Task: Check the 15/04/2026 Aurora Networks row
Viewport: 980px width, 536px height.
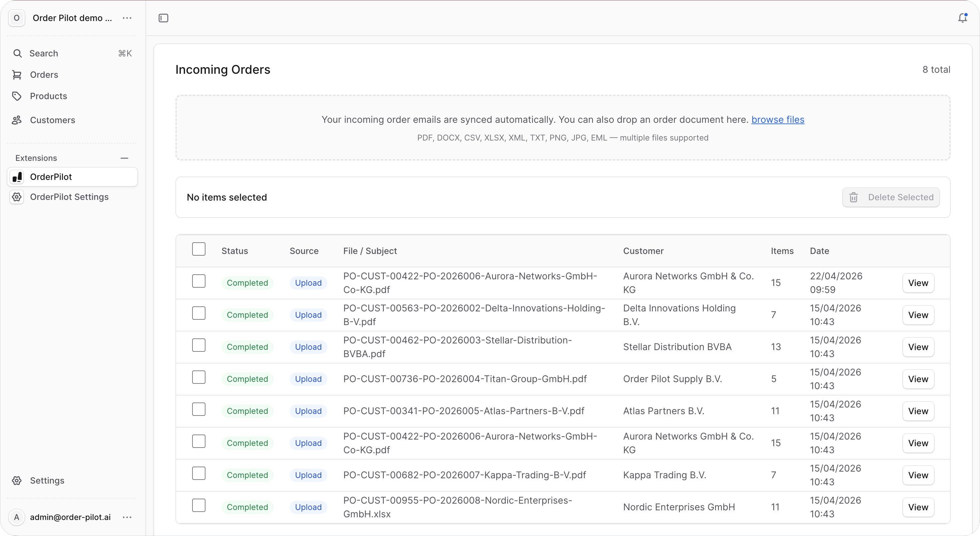Action: pyautogui.click(x=198, y=441)
